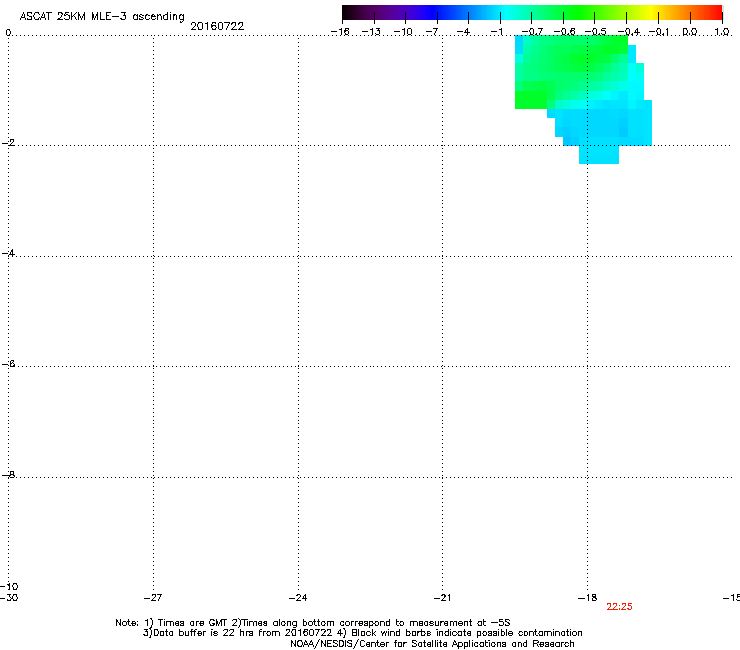Click the 'NOAA/NESDIS/Center for Satellite Applications and Research' credit

pos(432,644)
